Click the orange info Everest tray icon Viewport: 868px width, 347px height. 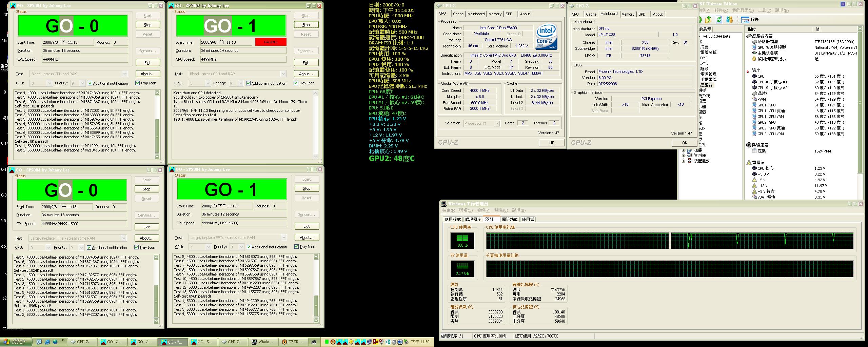(333, 342)
